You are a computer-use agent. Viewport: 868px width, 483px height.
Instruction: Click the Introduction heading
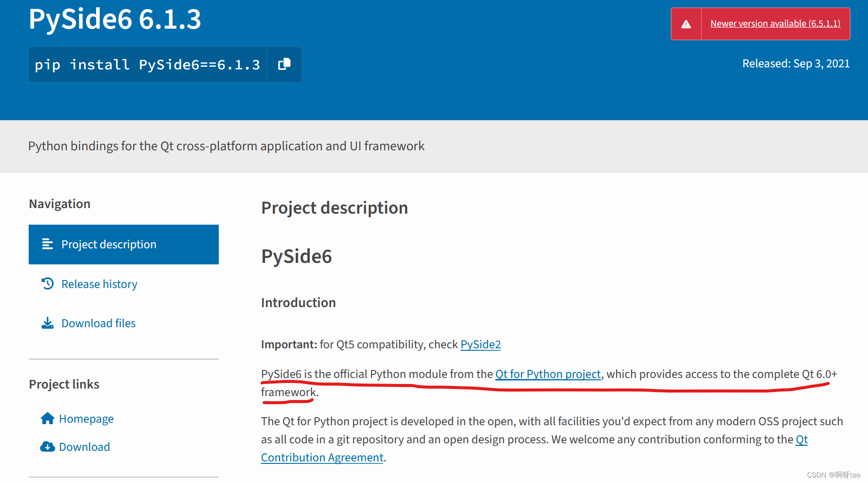coord(298,303)
